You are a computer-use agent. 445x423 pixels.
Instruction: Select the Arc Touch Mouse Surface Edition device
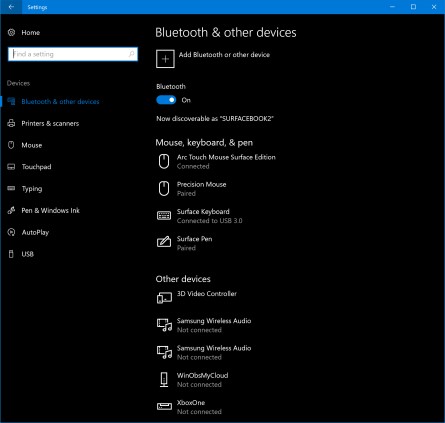pyautogui.click(x=217, y=161)
